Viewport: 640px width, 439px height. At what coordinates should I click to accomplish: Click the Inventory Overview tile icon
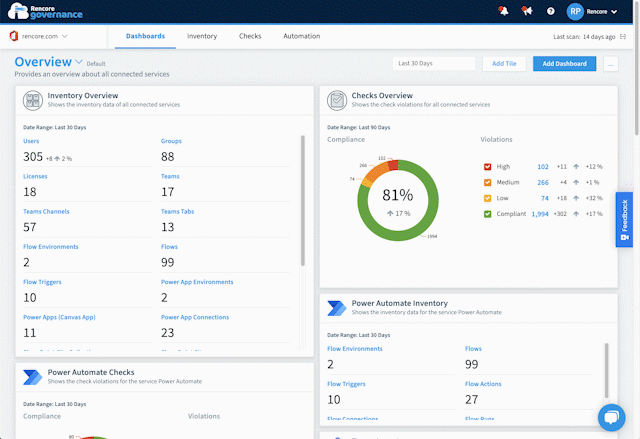(33, 100)
